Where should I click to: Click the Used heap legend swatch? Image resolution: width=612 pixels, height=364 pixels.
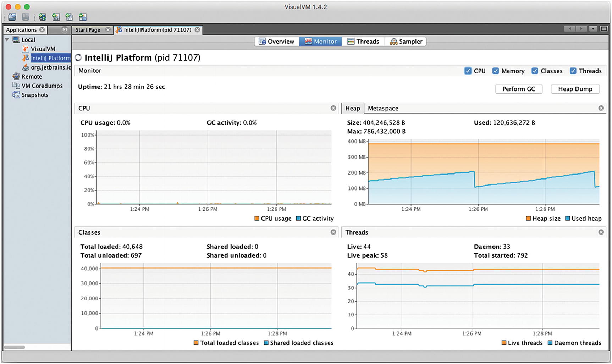tap(568, 219)
